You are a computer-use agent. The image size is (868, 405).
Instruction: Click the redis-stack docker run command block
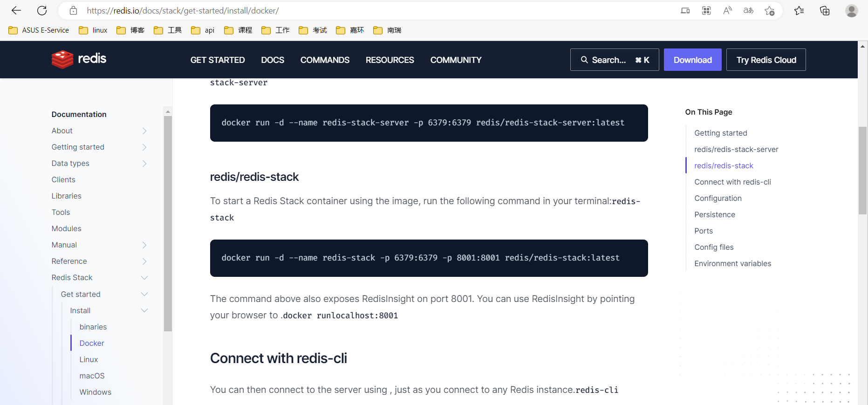pyautogui.click(x=429, y=258)
